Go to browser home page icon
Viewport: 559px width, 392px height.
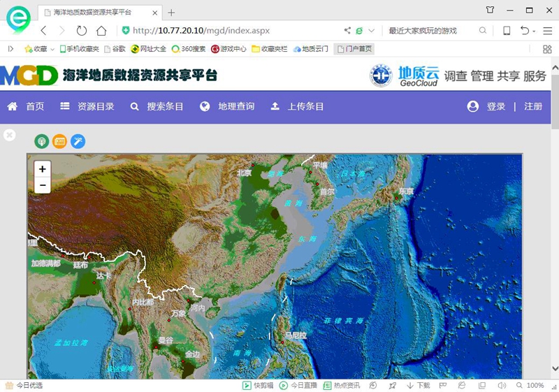pyautogui.click(x=101, y=31)
